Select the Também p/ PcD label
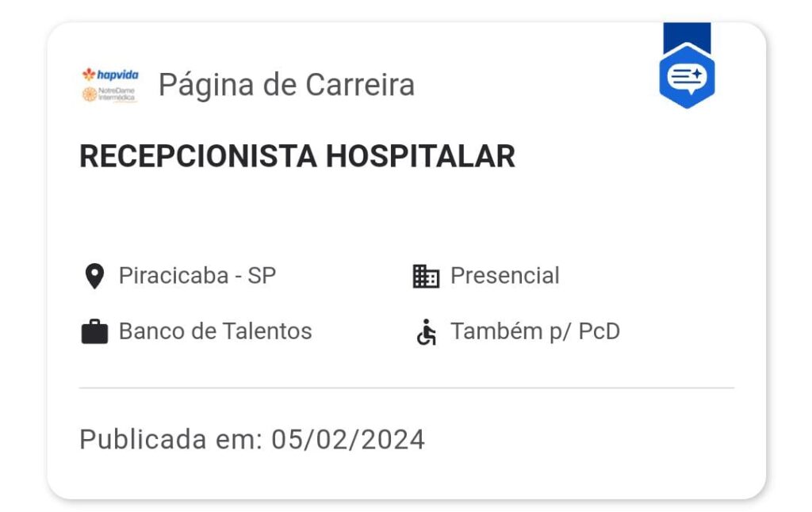 pos(535,331)
